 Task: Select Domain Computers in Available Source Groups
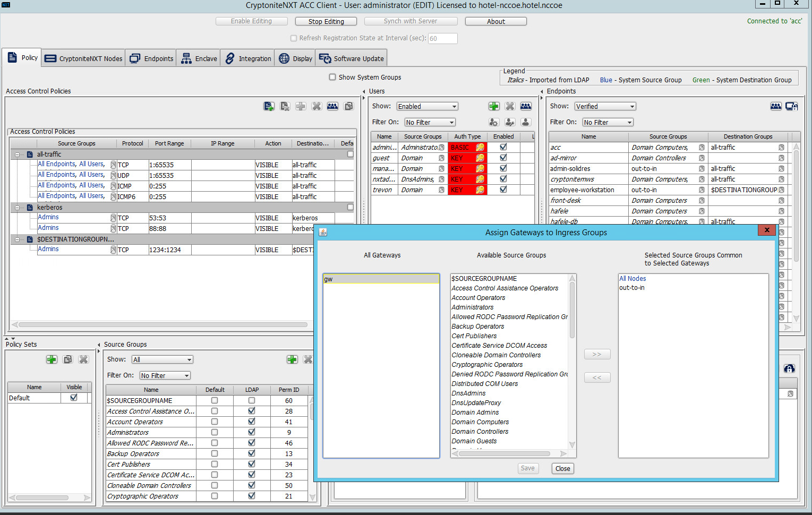480,422
